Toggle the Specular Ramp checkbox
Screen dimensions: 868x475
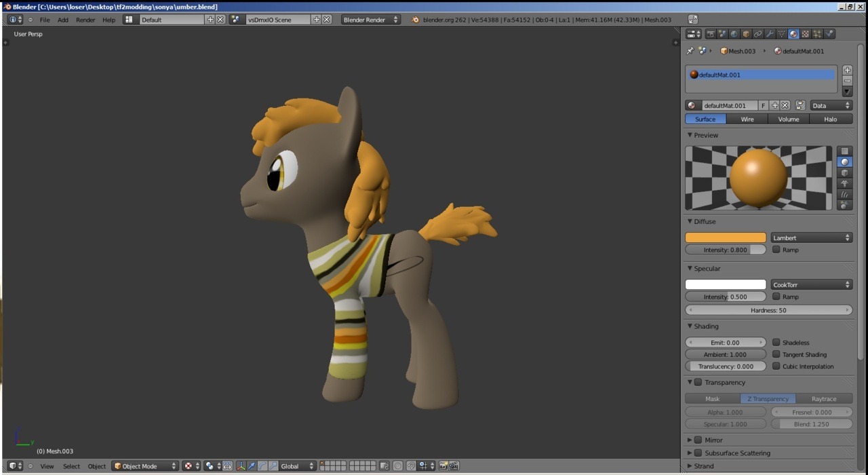[776, 297]
